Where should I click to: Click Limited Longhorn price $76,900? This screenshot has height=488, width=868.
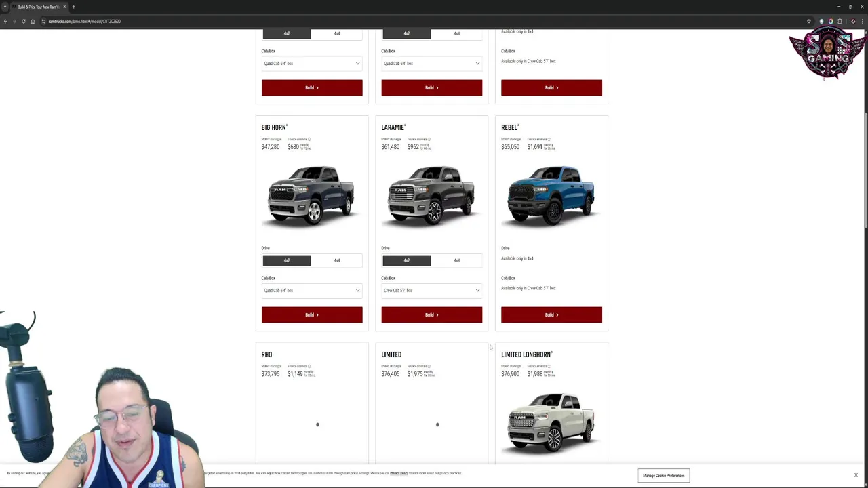(510, 374)
